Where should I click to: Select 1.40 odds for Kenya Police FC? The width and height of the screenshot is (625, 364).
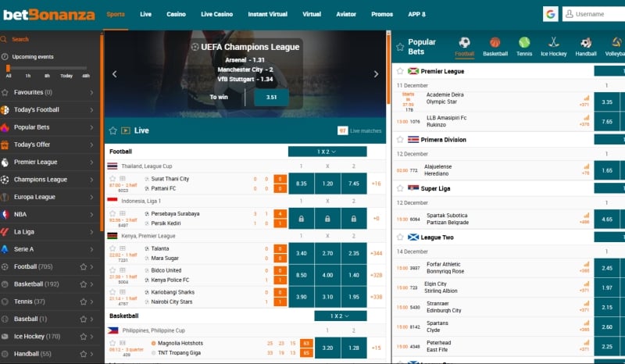point(354,275)
